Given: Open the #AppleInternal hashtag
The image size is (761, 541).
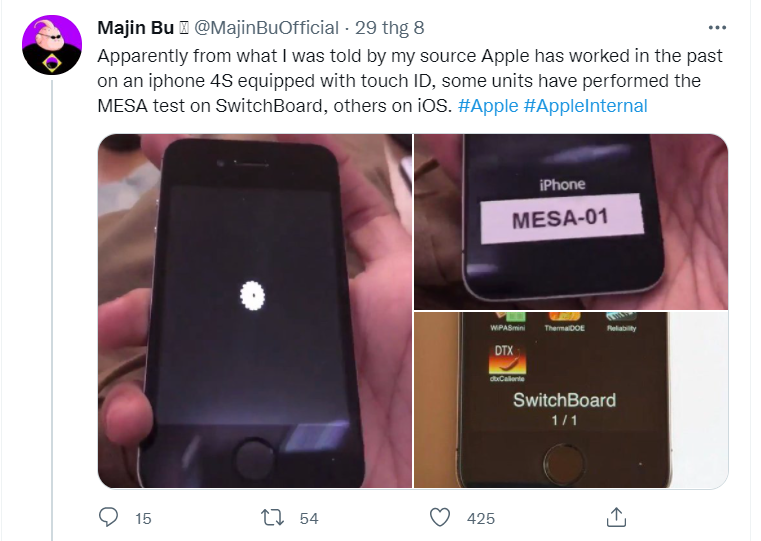Looking at the screenshot, I should tap(585, 105).
